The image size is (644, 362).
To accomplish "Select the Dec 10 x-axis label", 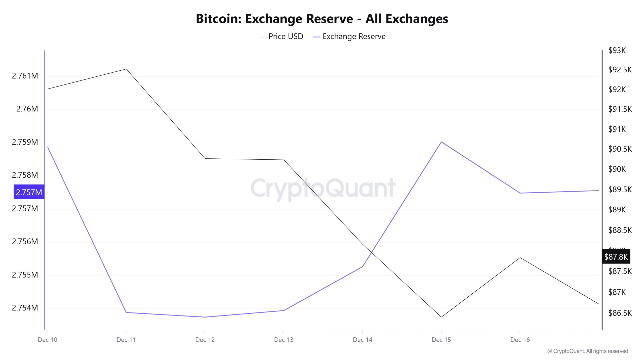I will click(x=48, y=340).
